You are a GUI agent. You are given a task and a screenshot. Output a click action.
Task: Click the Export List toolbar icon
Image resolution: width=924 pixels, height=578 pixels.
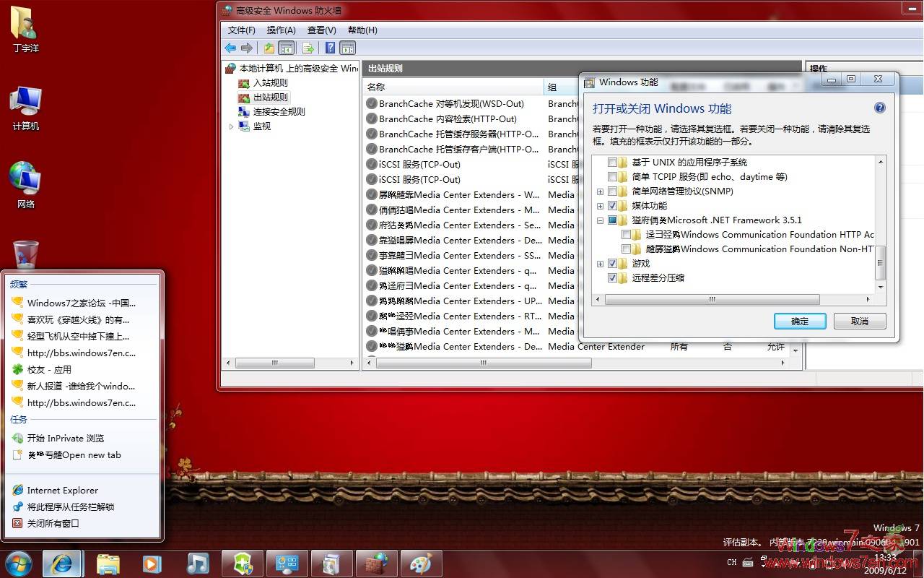(307, 48)
